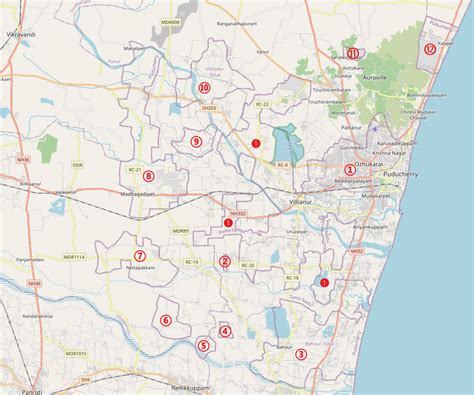Click the circled number 9 marker
The image size is (474, 395).
196,142
